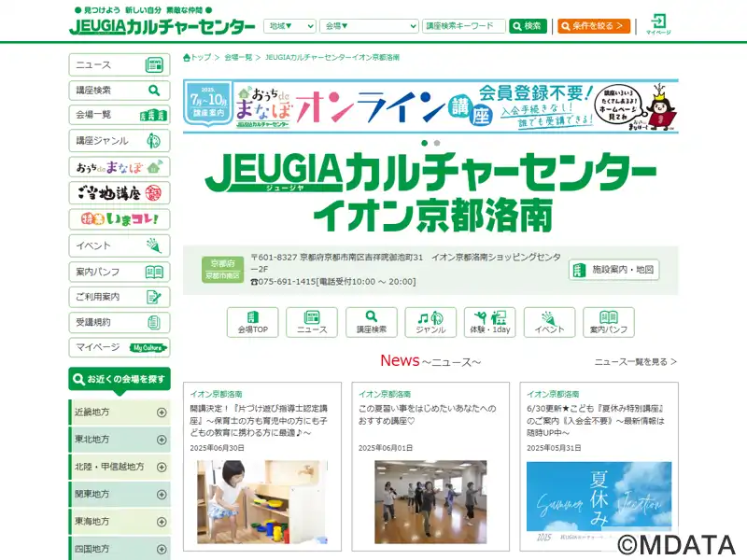This screenshot has height=560, width=747.
Task: Expand the 東海地方 region
Action: coord(120,522)
